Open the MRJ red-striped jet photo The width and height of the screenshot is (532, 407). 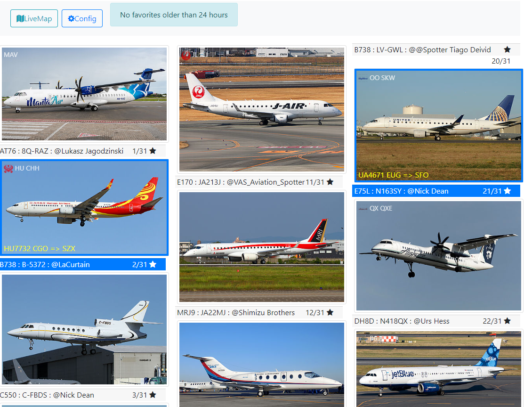262,247
